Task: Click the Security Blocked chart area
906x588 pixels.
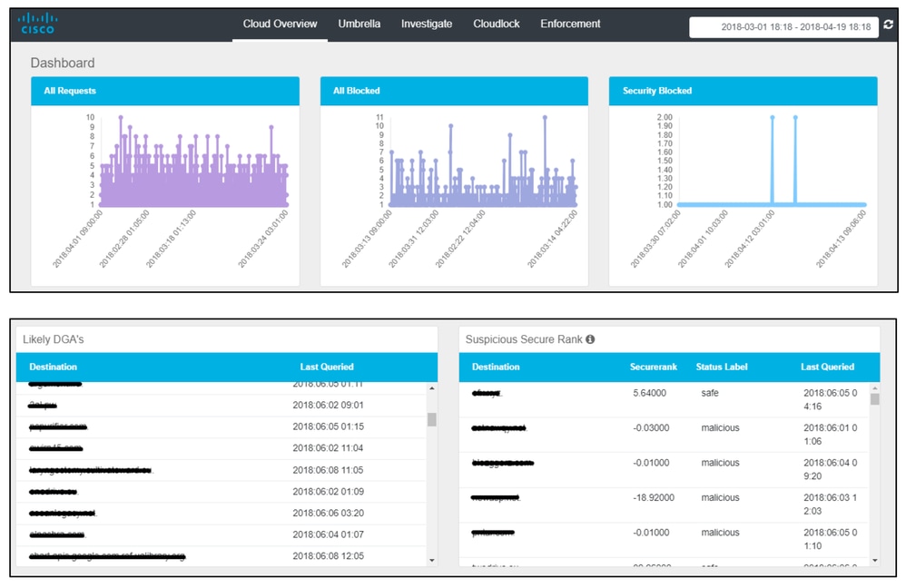Action: pos(772,162)
